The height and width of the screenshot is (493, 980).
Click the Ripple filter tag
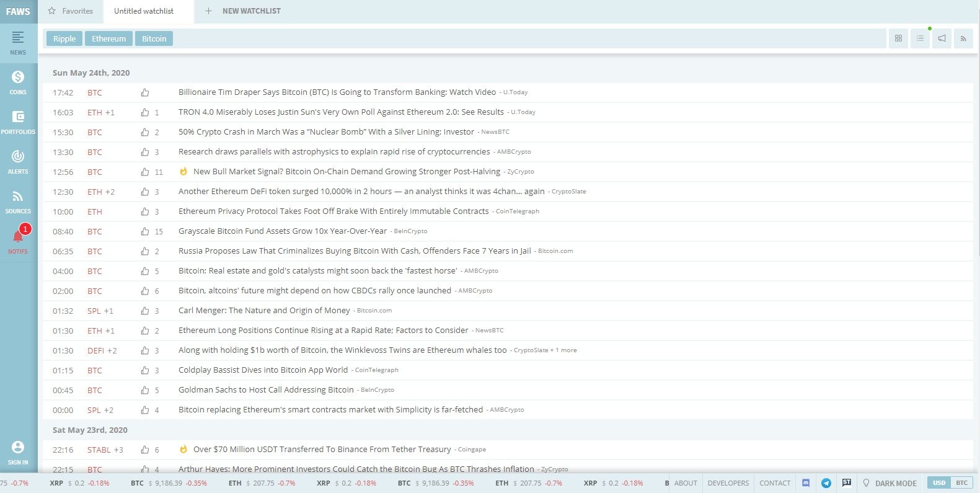point(64,38)
